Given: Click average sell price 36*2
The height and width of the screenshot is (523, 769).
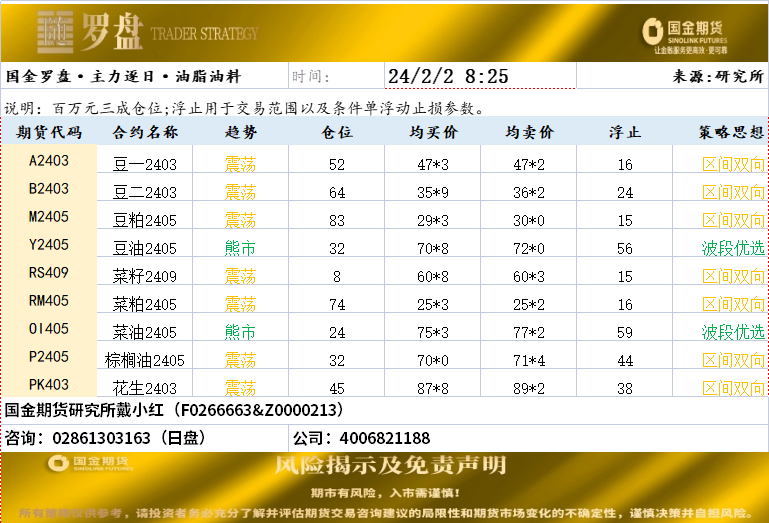Looking at the screenshot, I should tap(529, 192).
